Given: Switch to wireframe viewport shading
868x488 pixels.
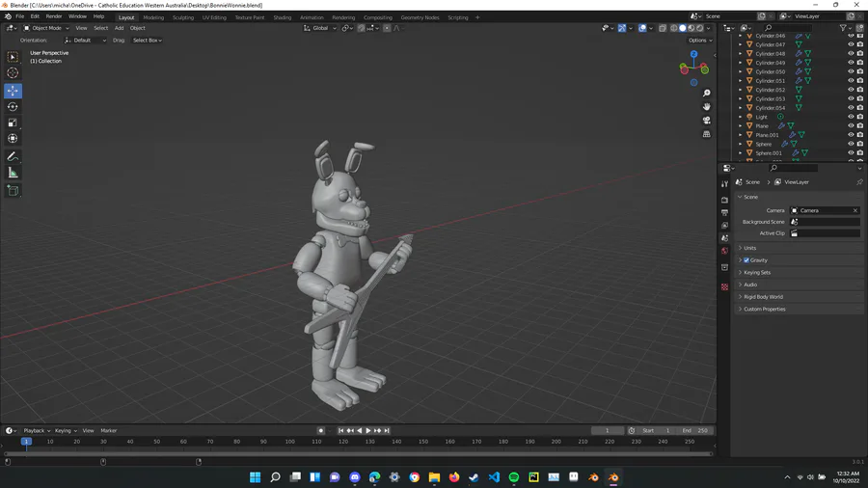Looking at the screenshot, I should [x=674, y=28].
